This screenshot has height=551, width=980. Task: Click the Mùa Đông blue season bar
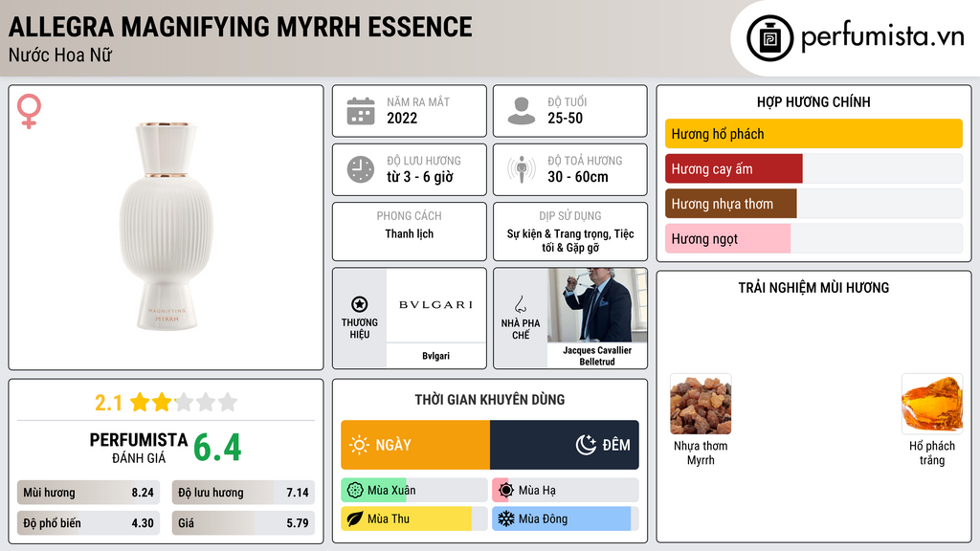point(566,519)
